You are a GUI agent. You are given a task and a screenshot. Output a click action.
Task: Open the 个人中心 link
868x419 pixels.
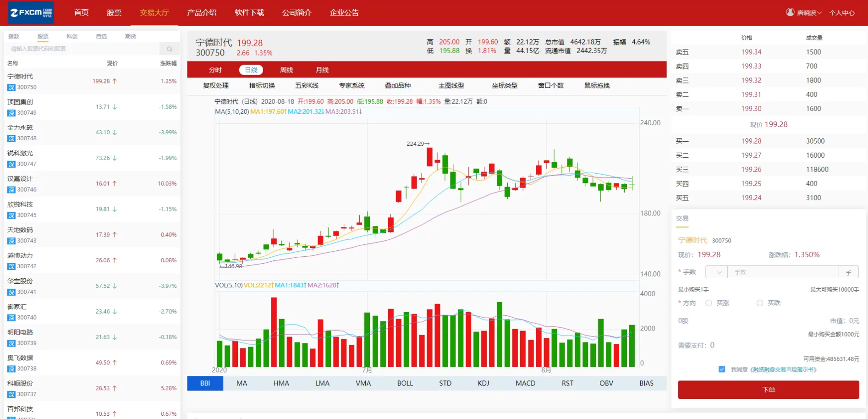coord(842,13)
